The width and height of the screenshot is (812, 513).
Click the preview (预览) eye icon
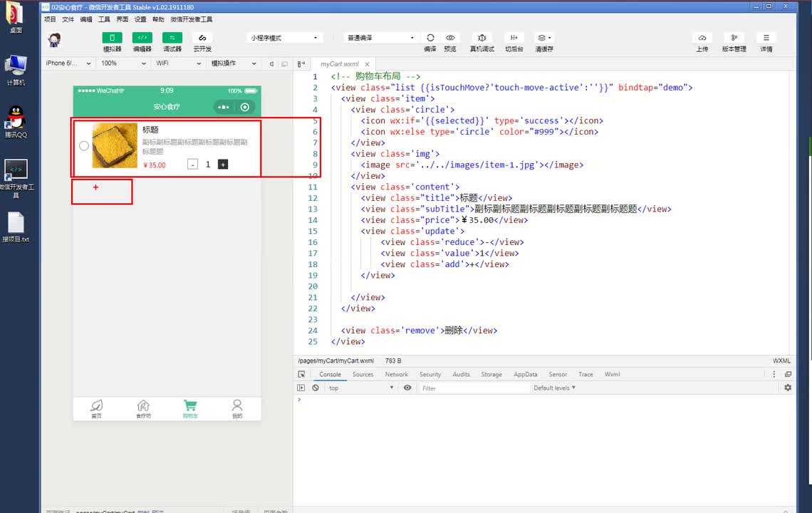click(450, 38)
